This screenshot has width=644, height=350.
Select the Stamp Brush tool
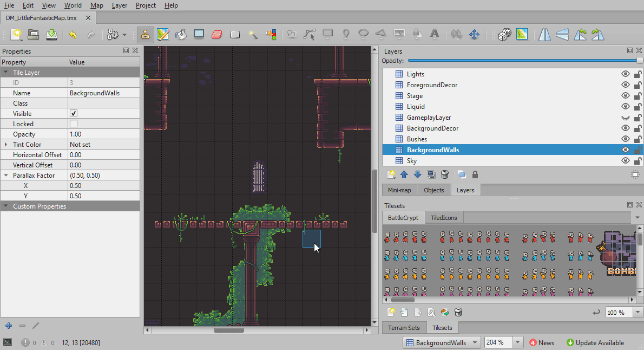[145, 35]
